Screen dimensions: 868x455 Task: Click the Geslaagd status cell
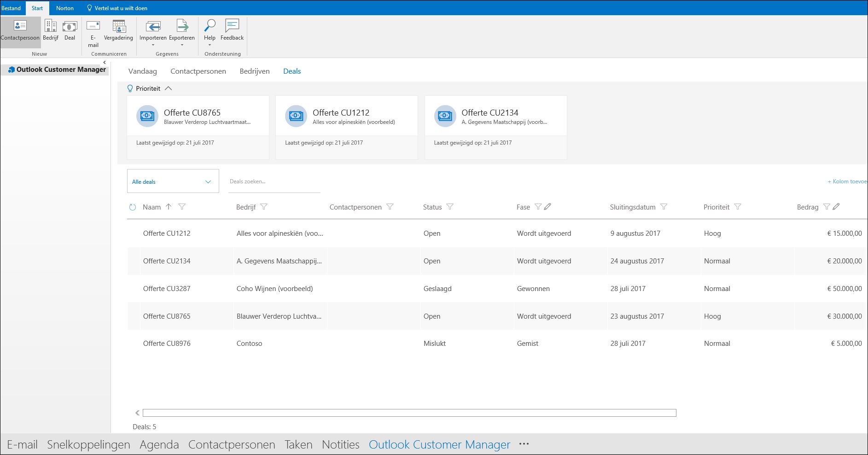[x=437, y=289]
